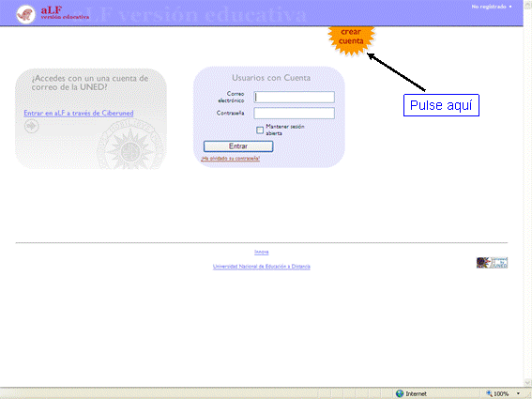
Task: Expand the zoom level dropdown arrow
Action: pos(519,393)
